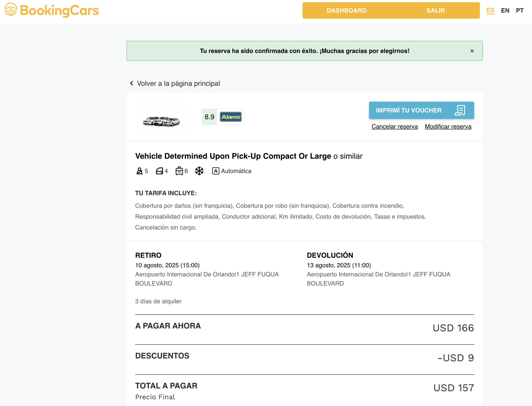Click the BookingCars steering wheel logo icon
532x406 pixels.
(x=11, y=10)
